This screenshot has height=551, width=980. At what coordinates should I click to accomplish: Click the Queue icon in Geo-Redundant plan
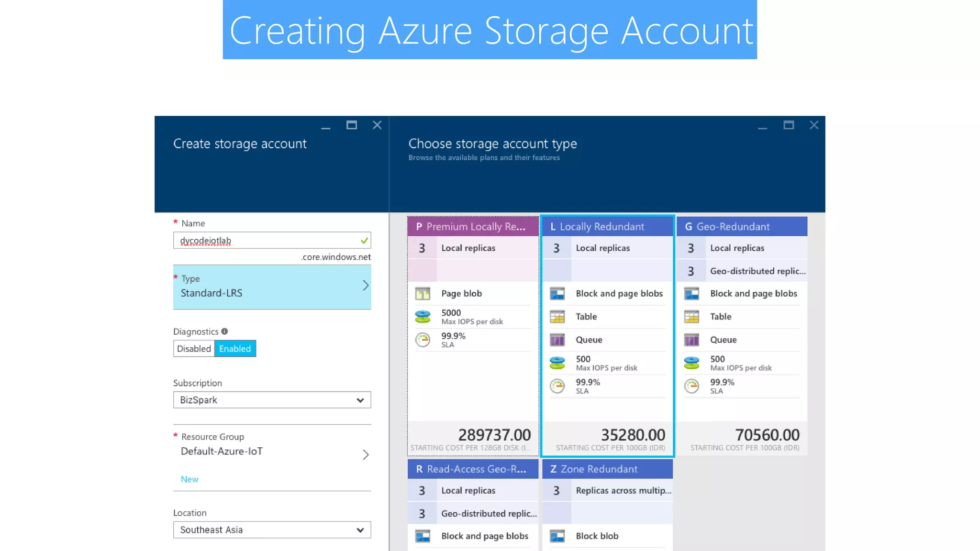tap(691, 340)
